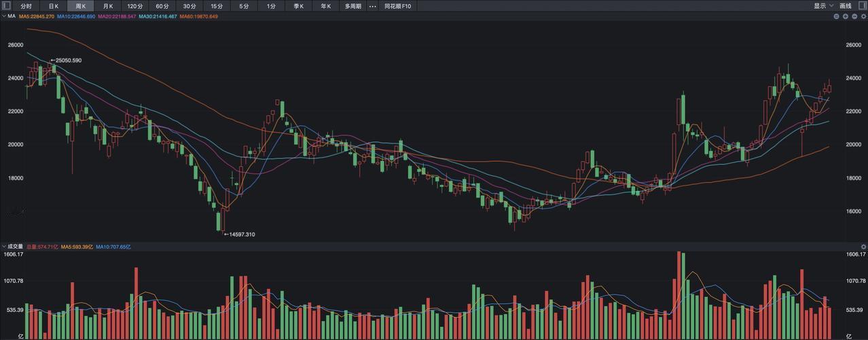Click the MA30:21416.467 indicator label
Image resolution: width=868 pixels, height=340 pixels.
coord(158,16)
